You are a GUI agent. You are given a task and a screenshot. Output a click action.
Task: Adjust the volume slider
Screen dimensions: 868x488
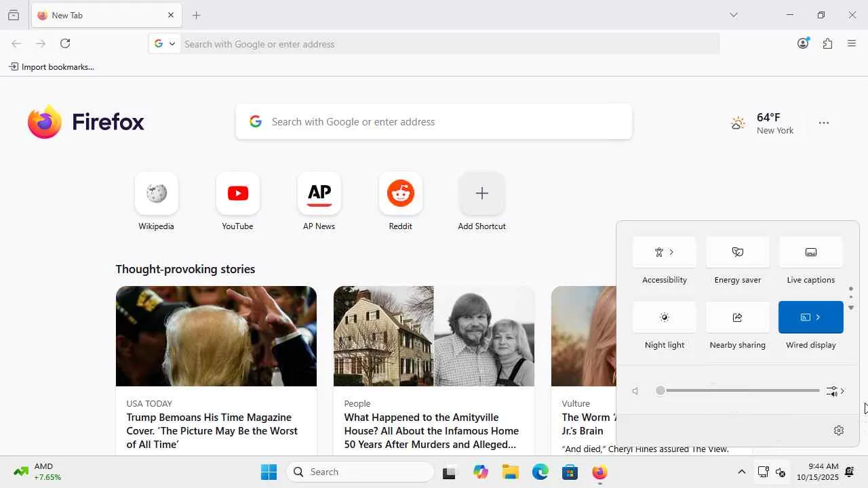coord(739,391)
